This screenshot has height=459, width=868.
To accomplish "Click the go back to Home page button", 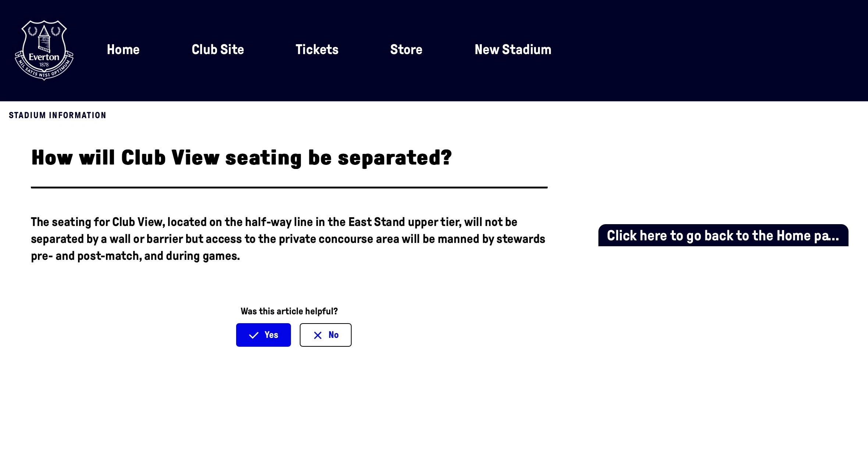I will point(723,236).
